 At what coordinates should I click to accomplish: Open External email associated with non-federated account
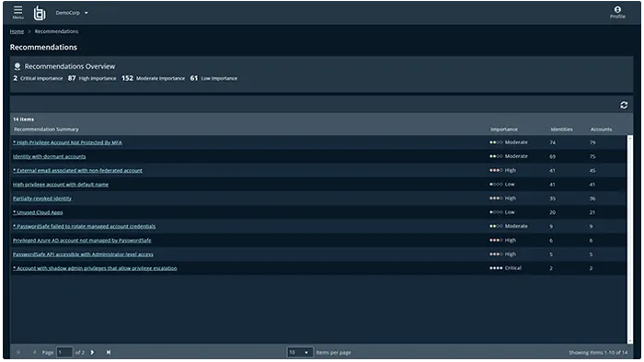(x=77, y=171)
